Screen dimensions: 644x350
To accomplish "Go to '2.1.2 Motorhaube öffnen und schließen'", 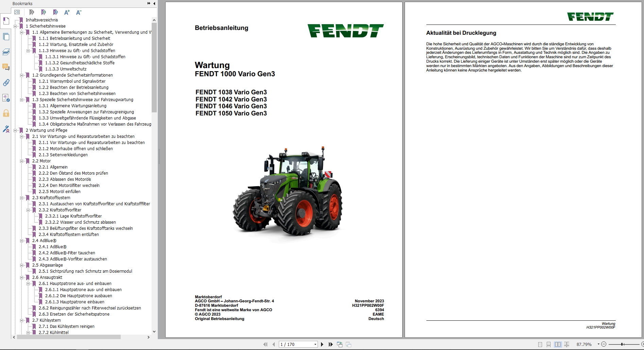I will (x=75, y=149).
